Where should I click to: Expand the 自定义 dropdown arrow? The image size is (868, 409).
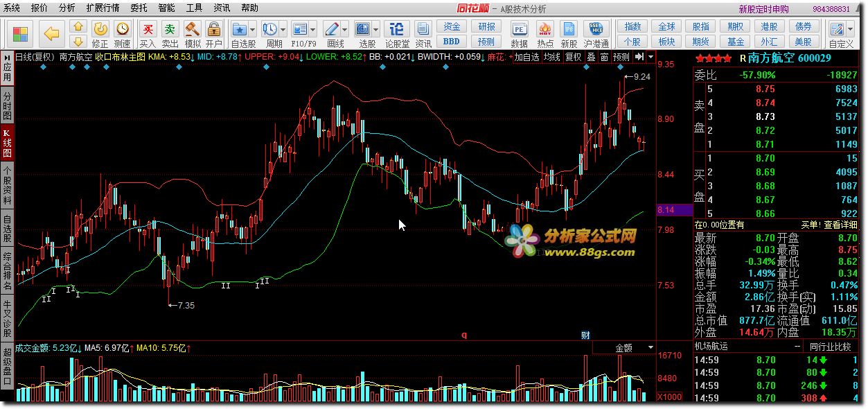[849, 30]
